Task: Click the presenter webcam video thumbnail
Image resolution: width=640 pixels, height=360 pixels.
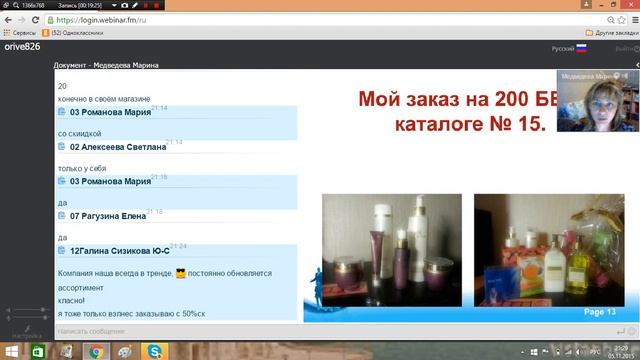Action: [x=598, y=101]
